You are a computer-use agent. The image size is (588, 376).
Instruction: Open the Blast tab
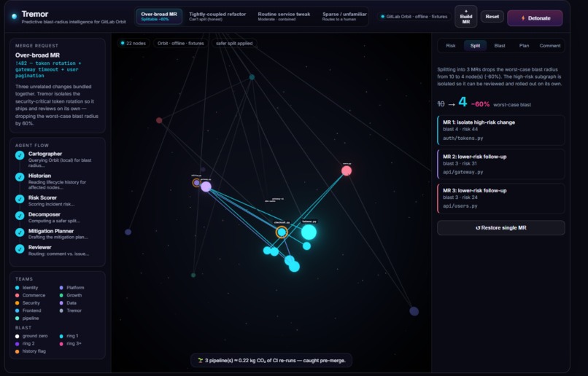pyautogui.click(x=500, y=46)
